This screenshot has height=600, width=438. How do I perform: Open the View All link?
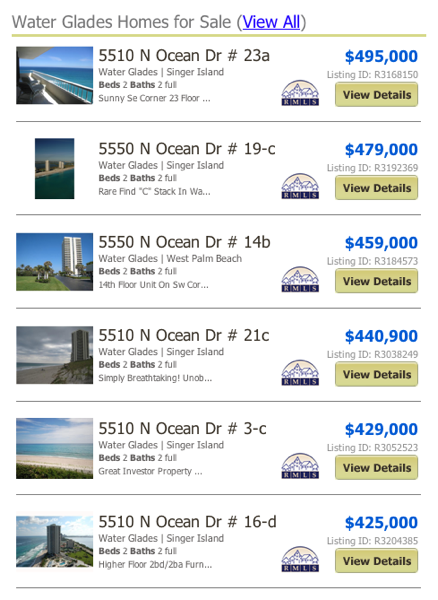(271, 22)
